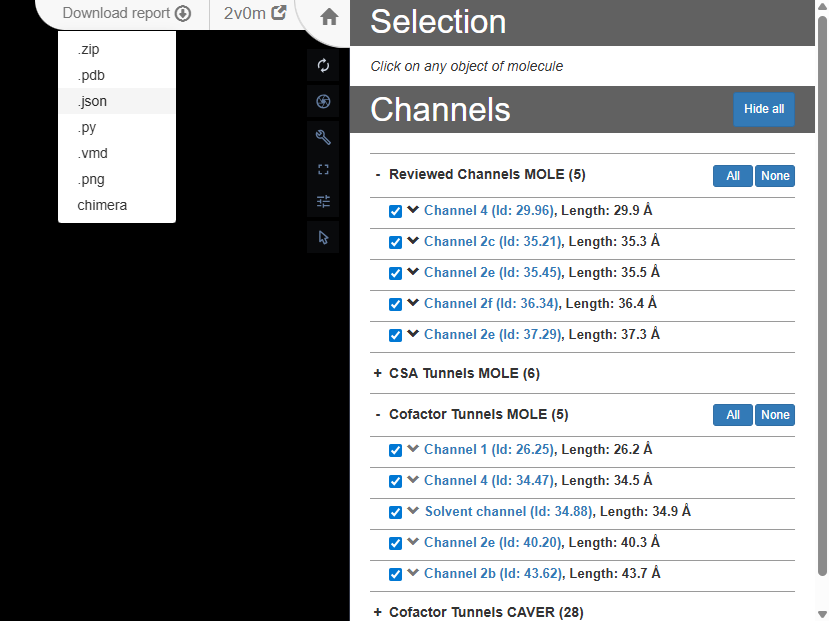Open the wrench controls panel icon
The width and height of the screenshot is (831, 621).
click(x=323, y=137)
